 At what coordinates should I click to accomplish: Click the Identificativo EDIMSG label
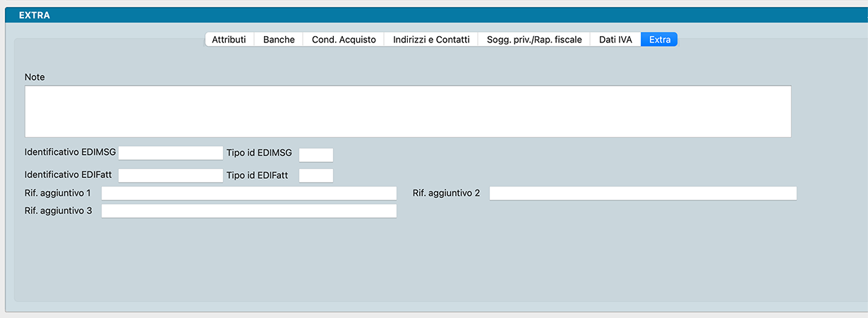point(70,152)
